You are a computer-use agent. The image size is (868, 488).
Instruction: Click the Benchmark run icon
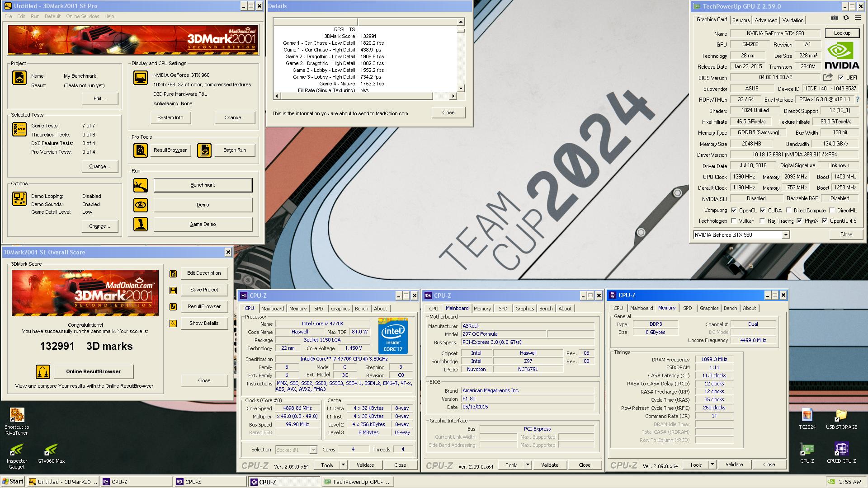click(x=141, y=185)
